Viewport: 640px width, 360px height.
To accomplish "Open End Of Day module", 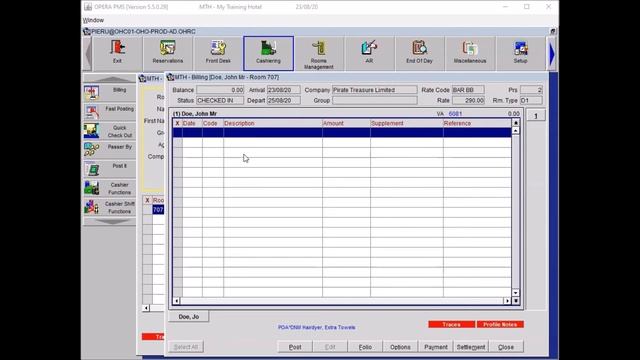I will pyautogui.click(x=419, y=53).
